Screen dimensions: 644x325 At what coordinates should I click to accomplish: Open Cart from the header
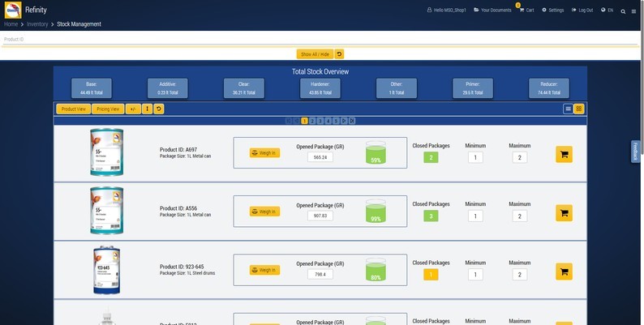click(x=527, y=10)
